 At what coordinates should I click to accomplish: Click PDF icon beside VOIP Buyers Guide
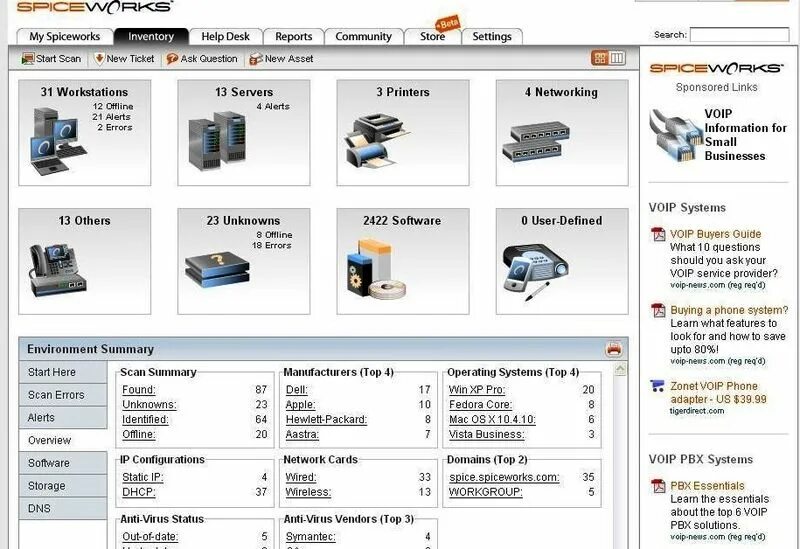point(658,234)
